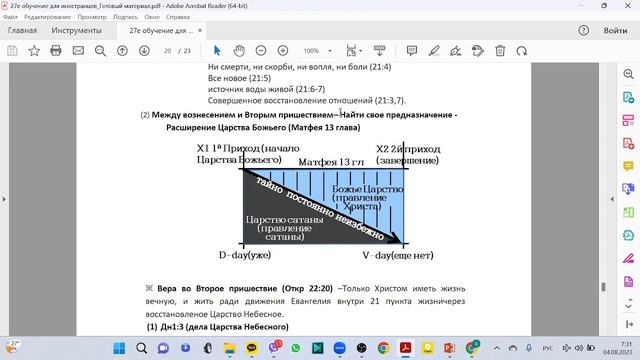Viewport: 640px width, 360px height.
Task: Open WhatsApp from the taskbar
Action: 296,348
